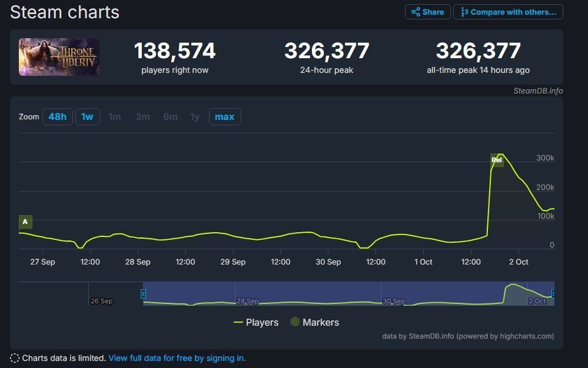Set chart zoom to 1w

click(x=87, y=117)
